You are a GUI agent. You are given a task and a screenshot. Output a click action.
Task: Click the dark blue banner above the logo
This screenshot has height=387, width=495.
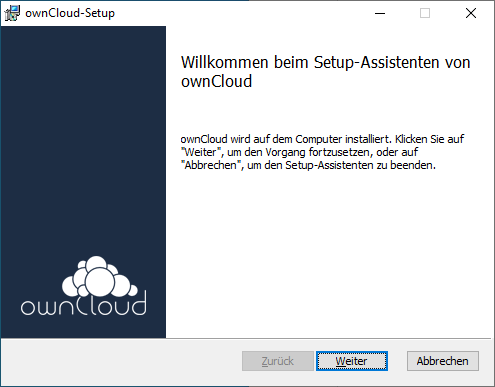pos(83,133)
